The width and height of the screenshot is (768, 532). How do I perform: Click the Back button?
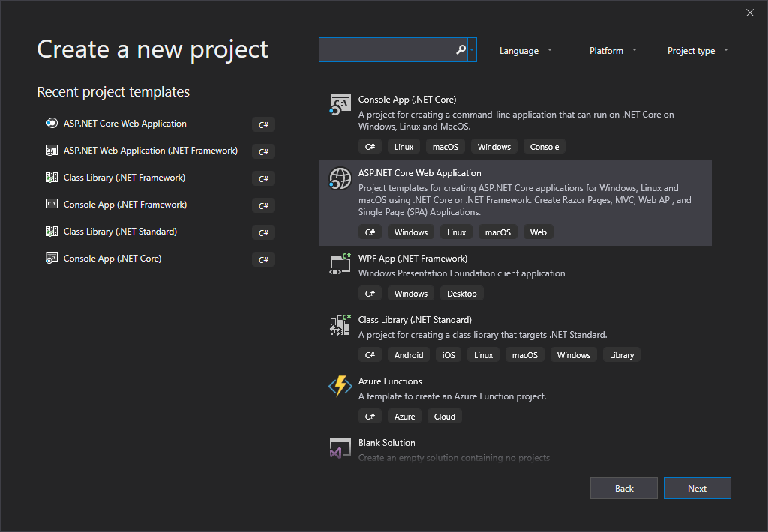tap(623, 488)
